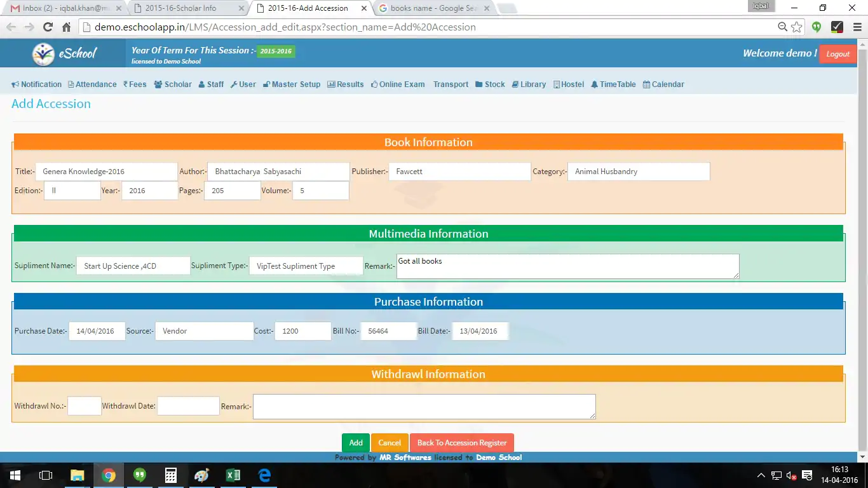Open TimeTable via its bell icon
This screenshot has width=868, height=488.
(594, 84)
